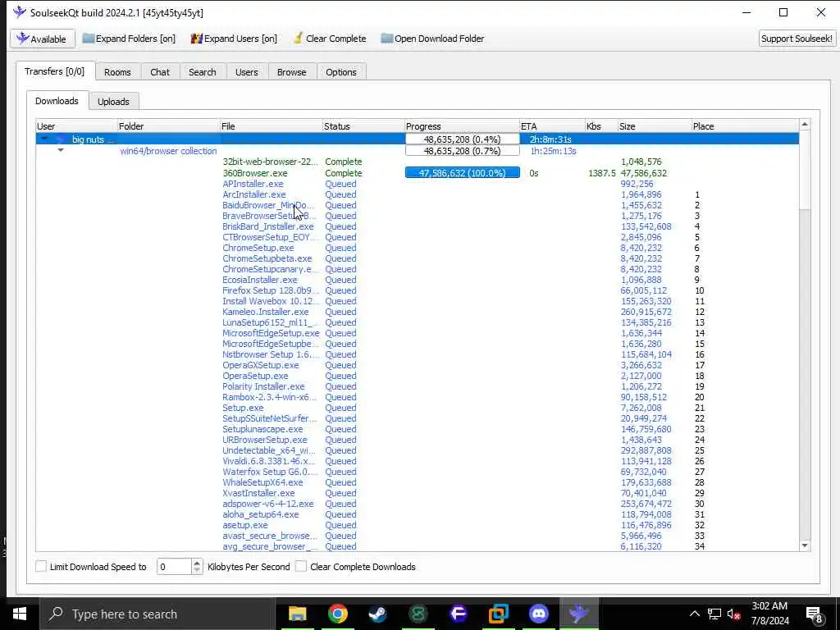Click the Open Download Folder icon
Viewport: 840px width, 630px height.
pos(387,39)
